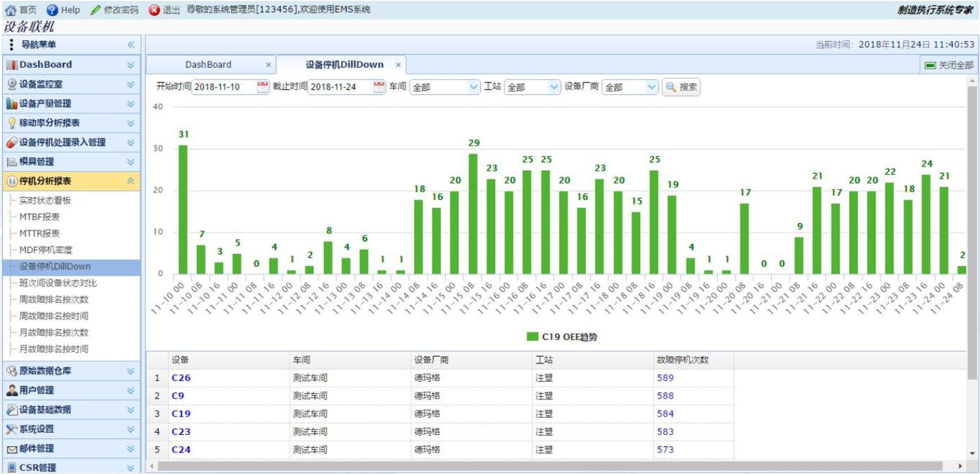This screenshot has height=474, width=980.
Task: Click the 原始数据仓库 database icon
Action: (12, 371)
